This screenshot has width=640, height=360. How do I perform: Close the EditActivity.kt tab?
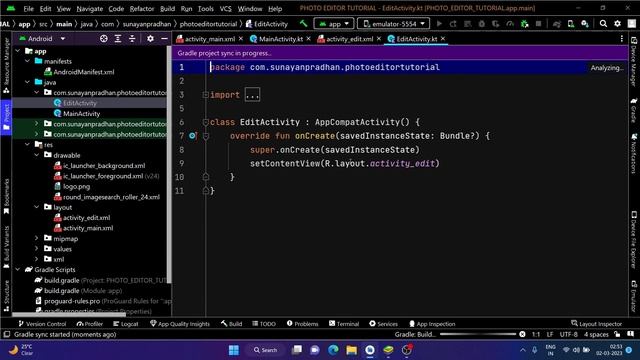click(443, 38)
